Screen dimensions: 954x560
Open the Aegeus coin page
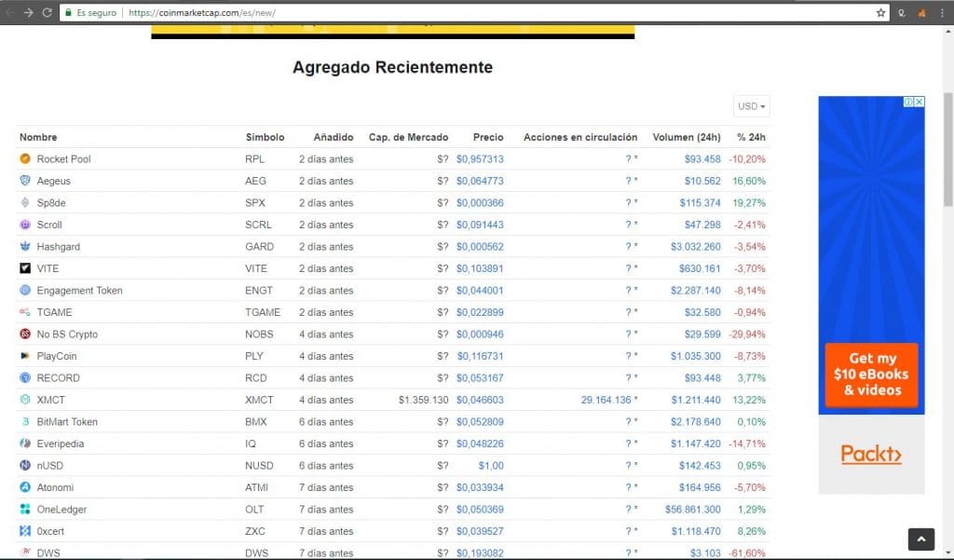pos(53,181)
